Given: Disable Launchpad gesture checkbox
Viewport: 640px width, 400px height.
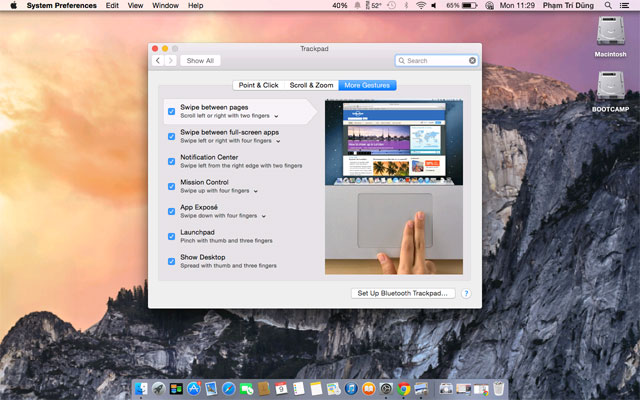Looking at the screenshot, I should (x=171, y=236).
